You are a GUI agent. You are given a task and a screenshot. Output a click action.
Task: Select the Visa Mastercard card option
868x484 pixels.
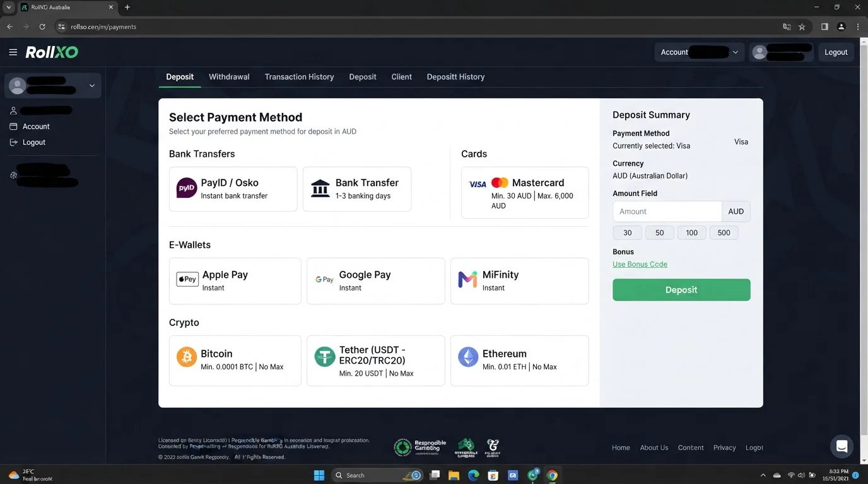pyautogui.click(x=525, y=192)
